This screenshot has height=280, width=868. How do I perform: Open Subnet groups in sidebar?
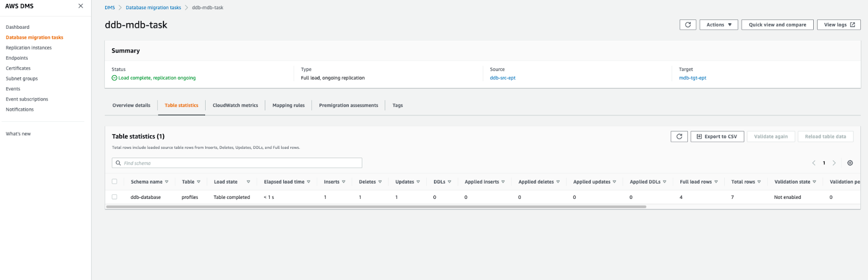[x=22, y=79]
